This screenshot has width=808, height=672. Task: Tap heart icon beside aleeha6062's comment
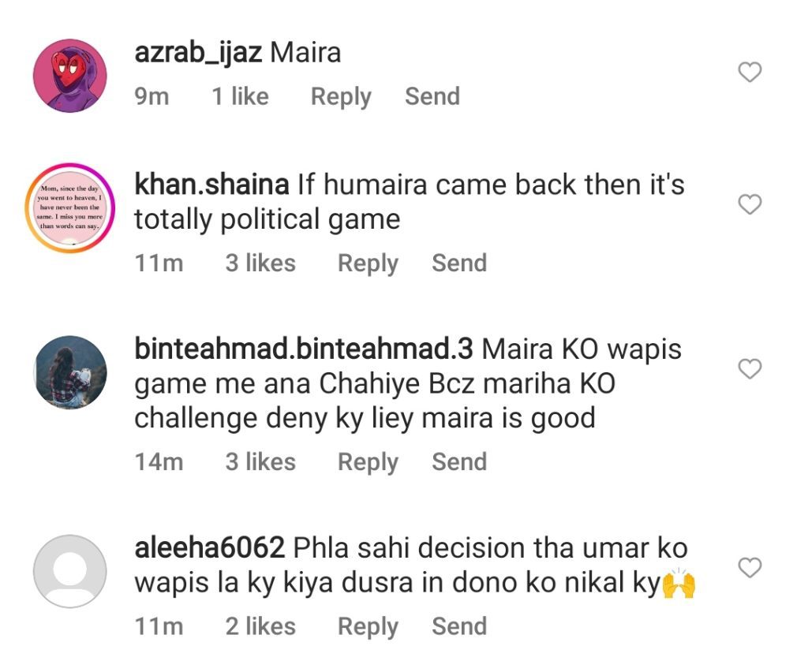[750, 567]
